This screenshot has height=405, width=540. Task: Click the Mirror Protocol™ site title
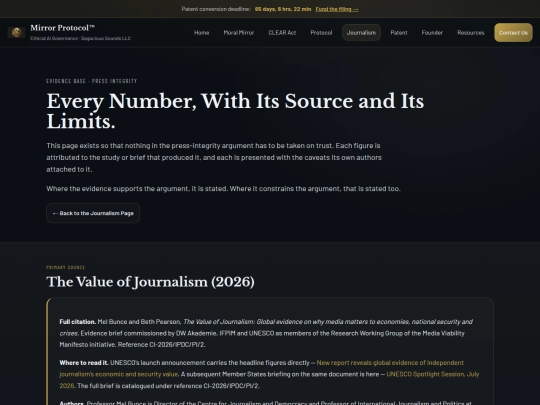(x=62, y=28)
